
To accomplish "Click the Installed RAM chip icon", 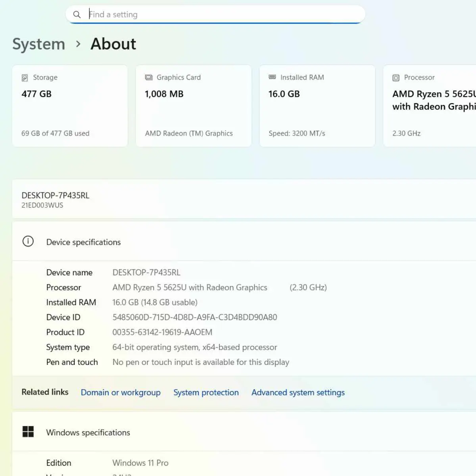I will [272, 77].
